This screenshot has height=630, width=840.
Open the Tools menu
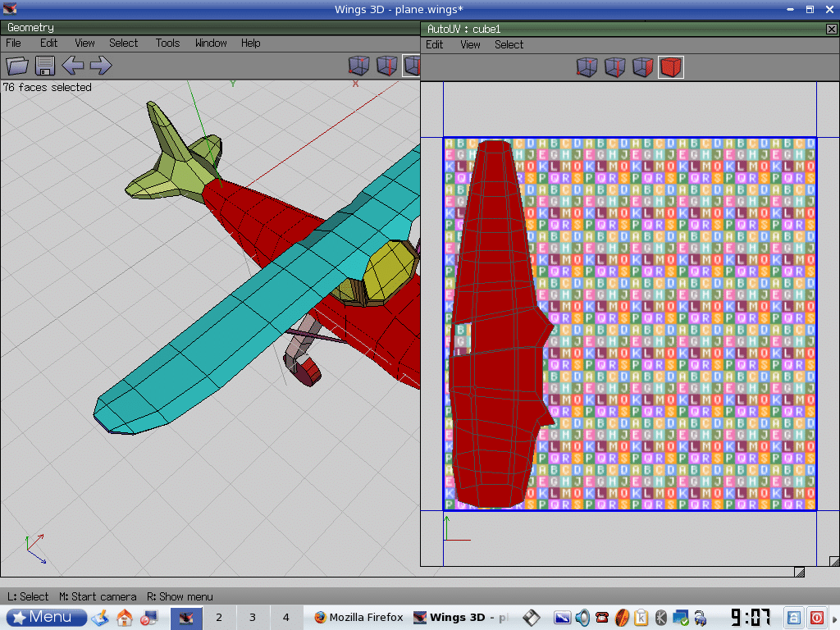[x=167, y=43]
